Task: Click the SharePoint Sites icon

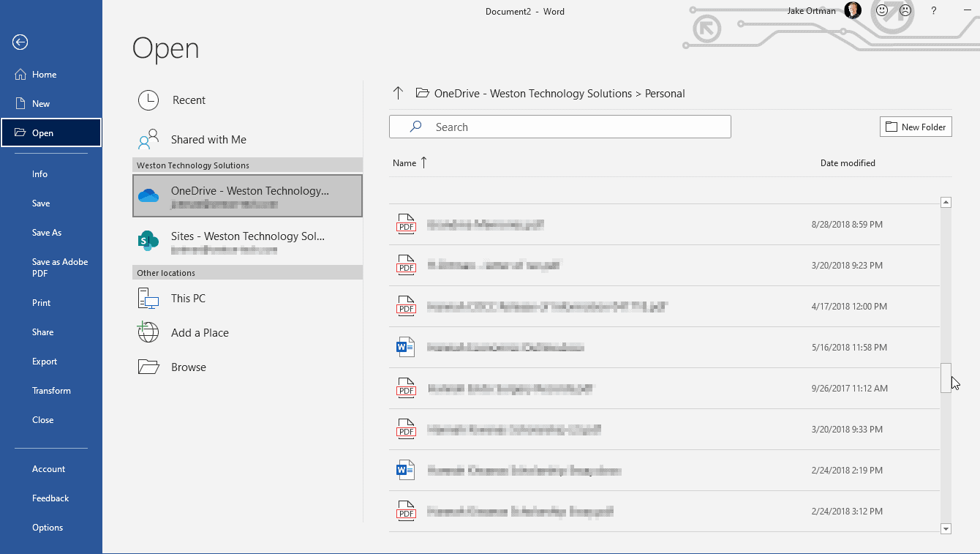Action: coord(148,241)
